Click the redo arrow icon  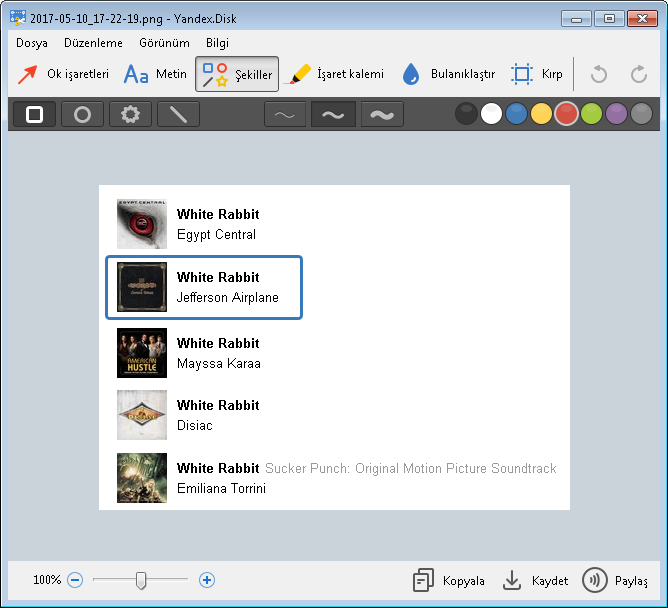tap(639, 74)
